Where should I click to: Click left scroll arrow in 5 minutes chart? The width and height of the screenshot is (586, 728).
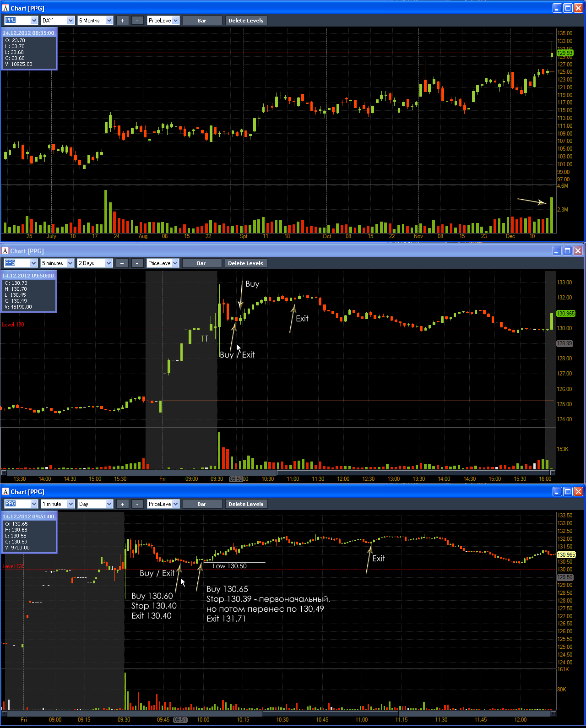[4, 473]
